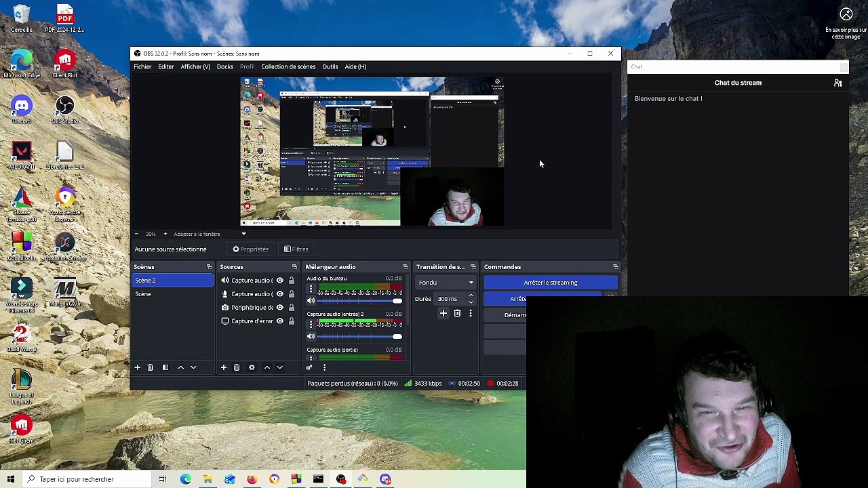Screen dimensions: 868x488
Task: Open the Collection de scènes menu
Action: point(288,66)
